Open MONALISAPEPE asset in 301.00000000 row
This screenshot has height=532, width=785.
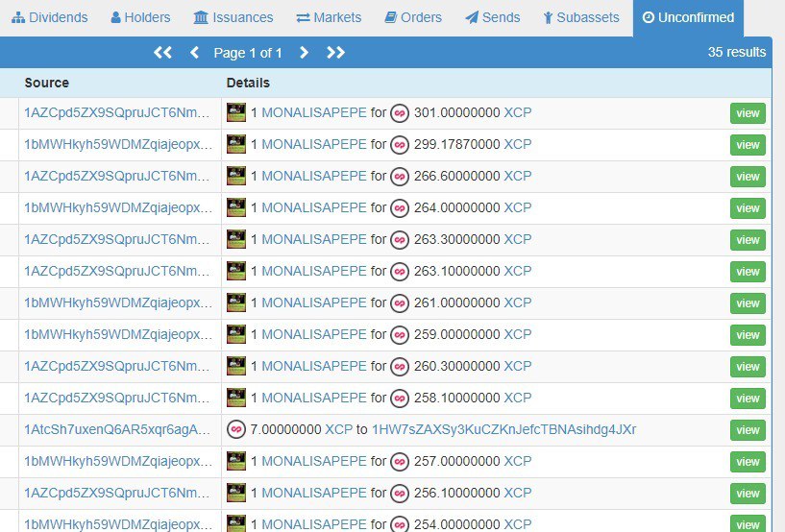(x=314, y=112)
